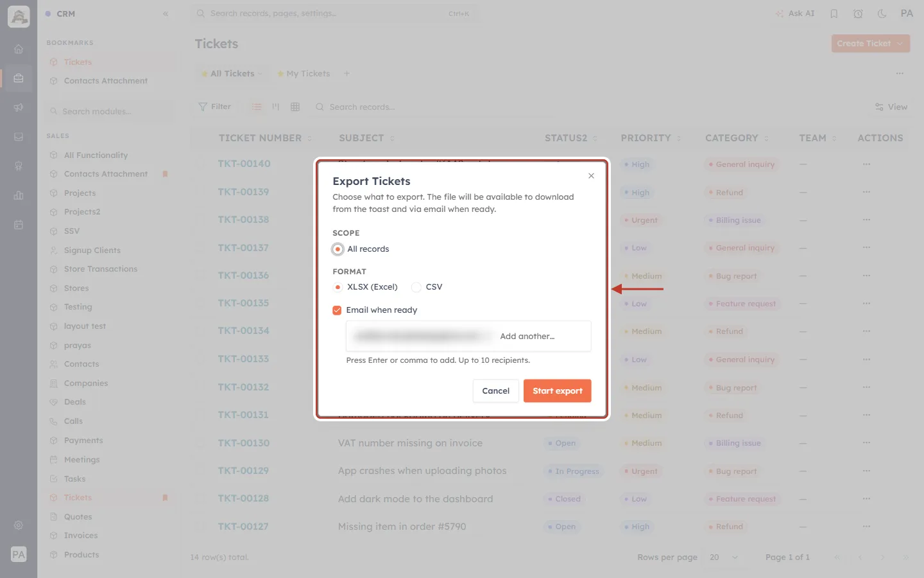This screenshot has width=924, height=578.
Task: Sort by Subject column
Action: (x=366, y=138)
